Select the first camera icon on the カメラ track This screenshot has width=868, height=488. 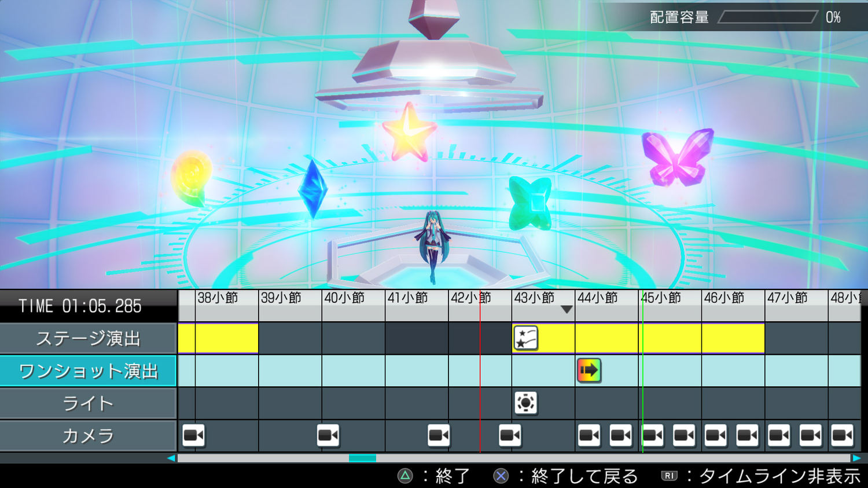194,435
